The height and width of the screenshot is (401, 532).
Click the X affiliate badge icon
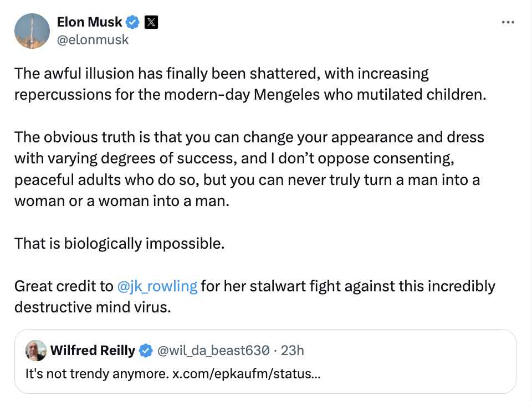pyautogui.click(x=151, y=23)
